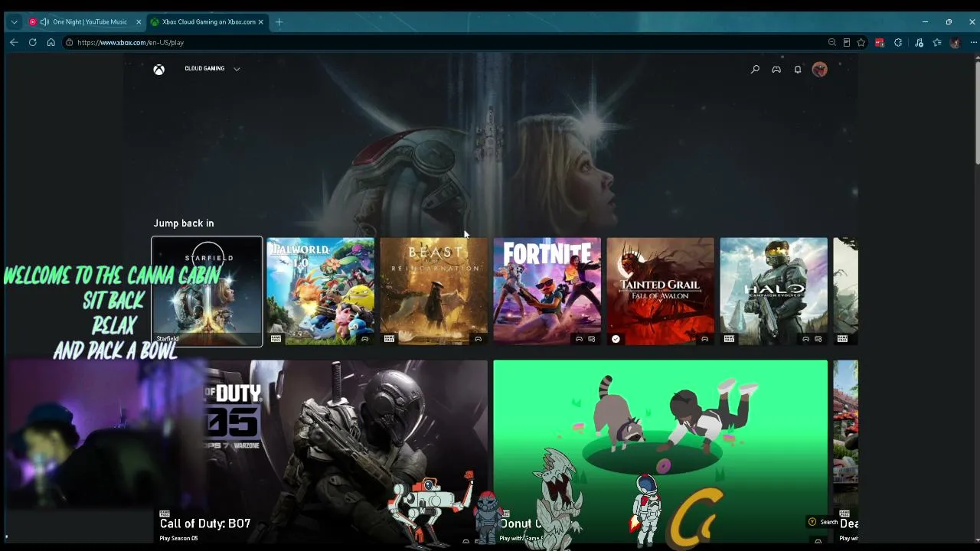
Task: Click the controller badge on Palworld tile
Action: pyautogui.click(x=364, y=339)
